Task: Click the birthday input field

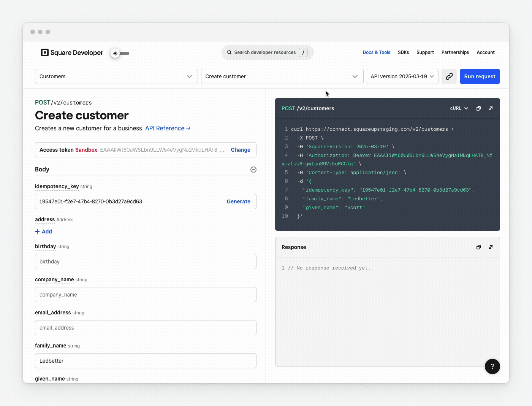Action: (146, 262)
